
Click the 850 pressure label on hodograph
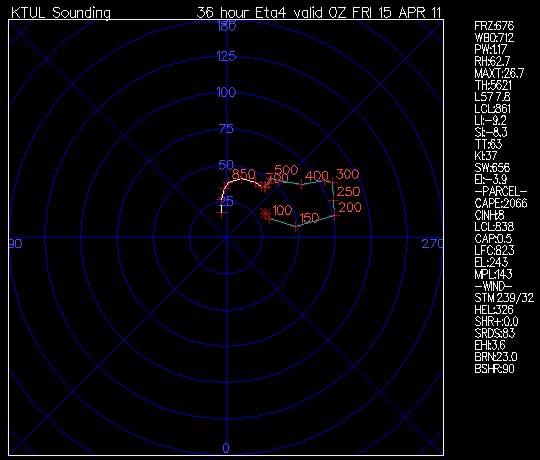coord(243,174)
